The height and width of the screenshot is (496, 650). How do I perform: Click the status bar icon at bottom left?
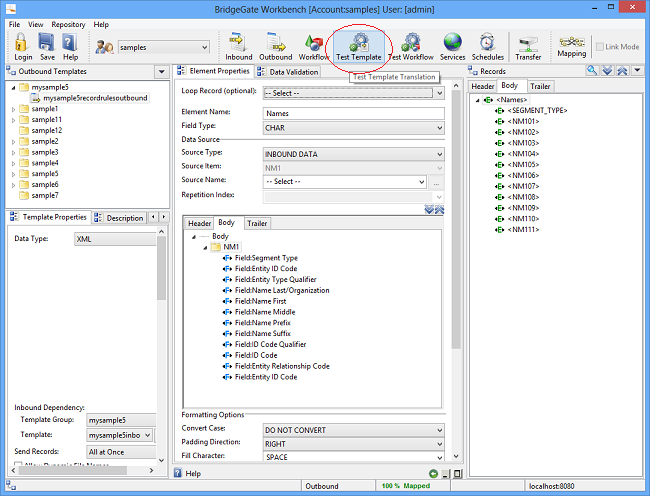[x=11, y=486]
